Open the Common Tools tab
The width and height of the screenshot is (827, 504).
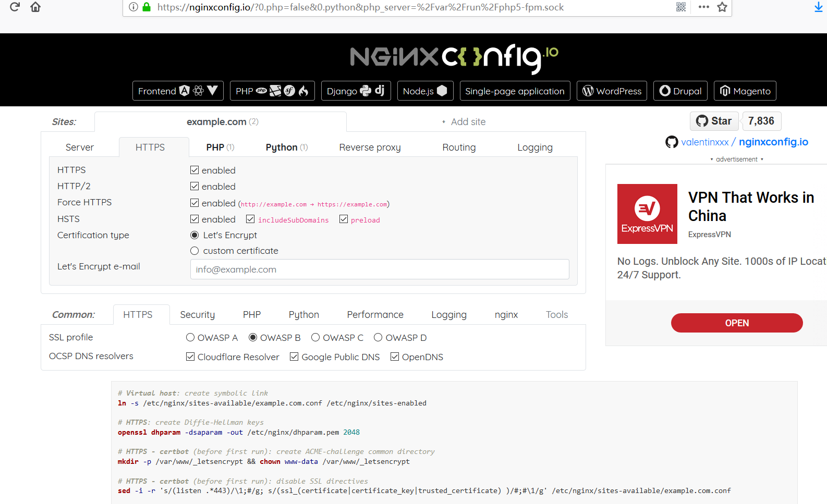click(x=557, y=314)
